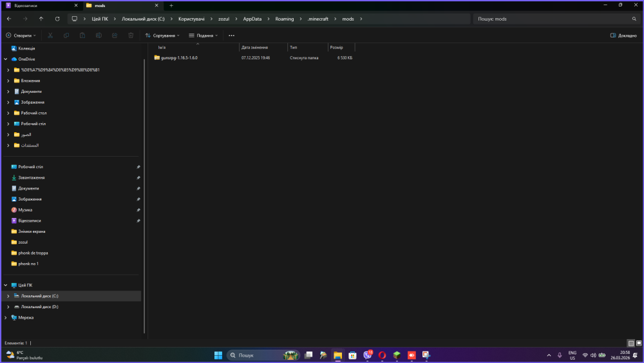644x363 pixels.
Task: Switch to large thumbnails view icon
Action: click(x=639, y=343)
